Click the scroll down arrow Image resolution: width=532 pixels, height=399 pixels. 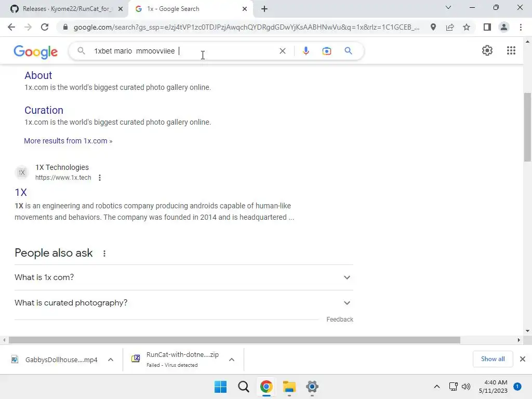[527, 331]
